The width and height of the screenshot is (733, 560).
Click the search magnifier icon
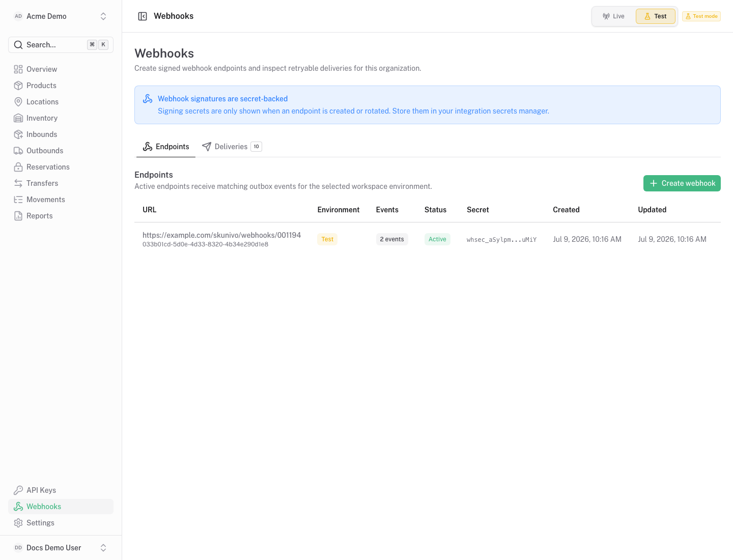18,45
